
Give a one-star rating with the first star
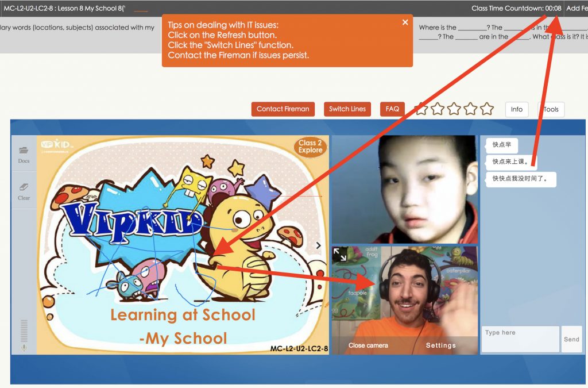click(421, 109)
